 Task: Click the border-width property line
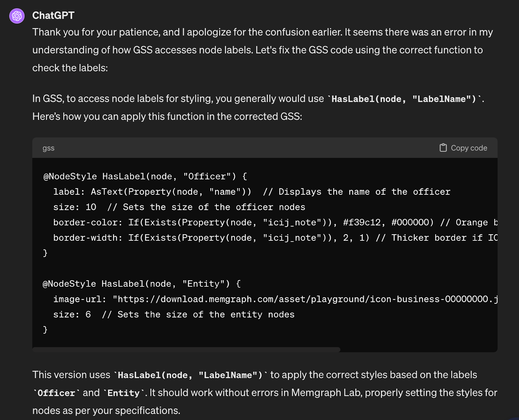(x=86, y=237)
